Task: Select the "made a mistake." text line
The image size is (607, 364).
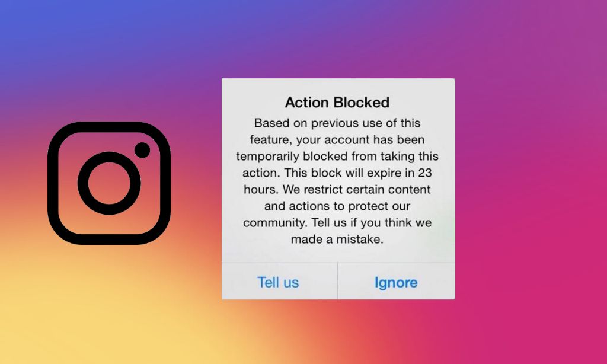Action: [x=337, y=239]
